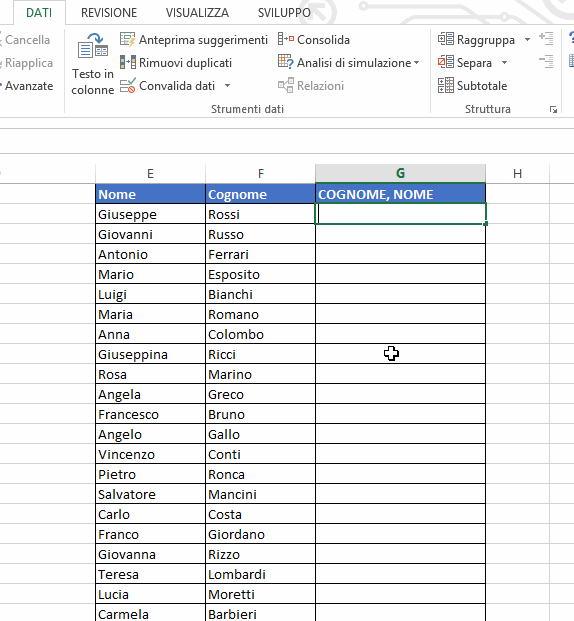Open the Consolida tool

(314, 40)
